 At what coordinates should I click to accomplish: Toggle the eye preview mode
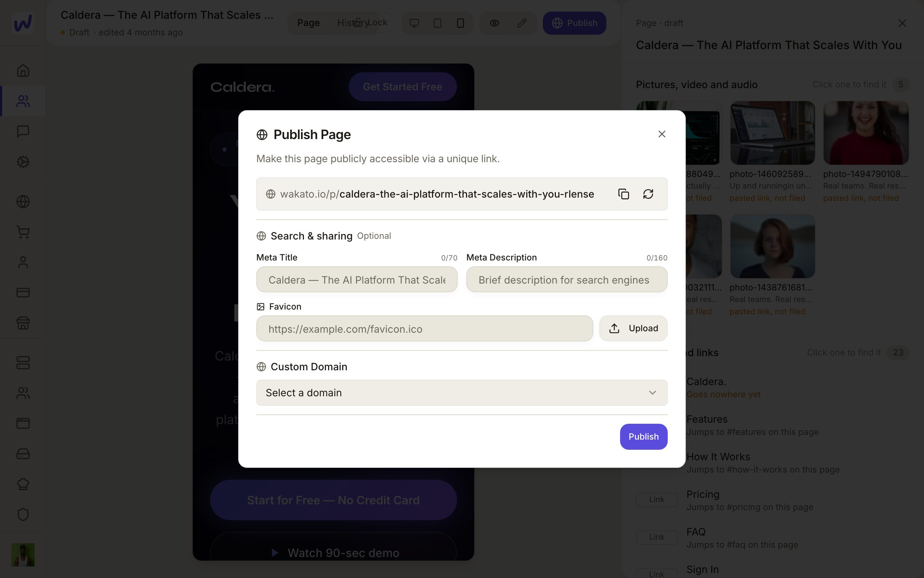[494, 23]
